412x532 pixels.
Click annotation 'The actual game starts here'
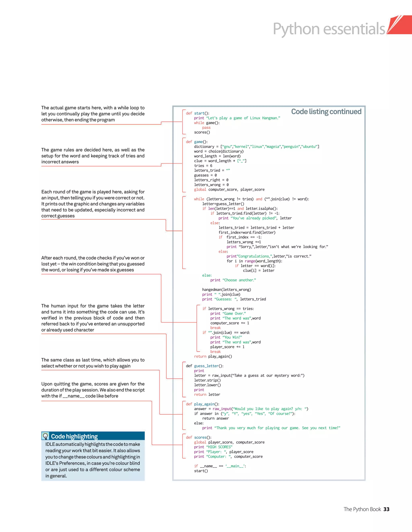(x=93, y=114)
